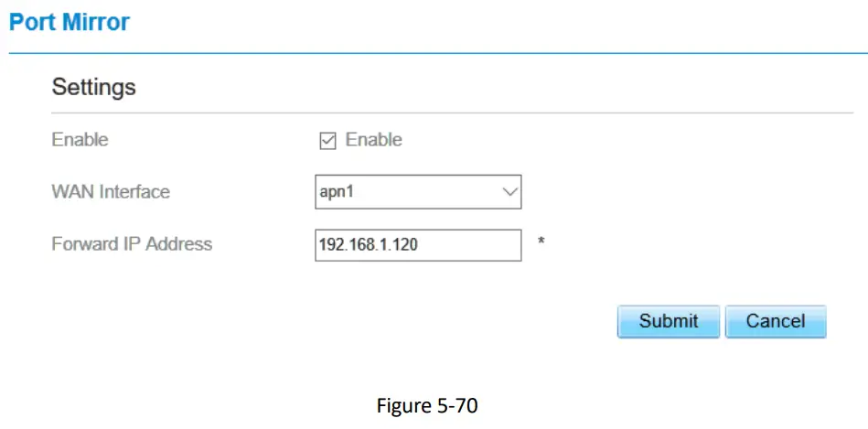Click the Port Mirror page title
The width and height of the screenshot is (868, 429).
70,22
